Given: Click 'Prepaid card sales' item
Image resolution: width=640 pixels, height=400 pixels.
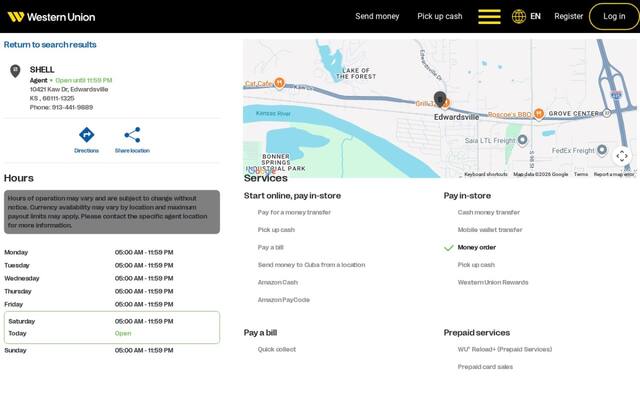Looking at the screenshot, I should (x=485, y=367).
